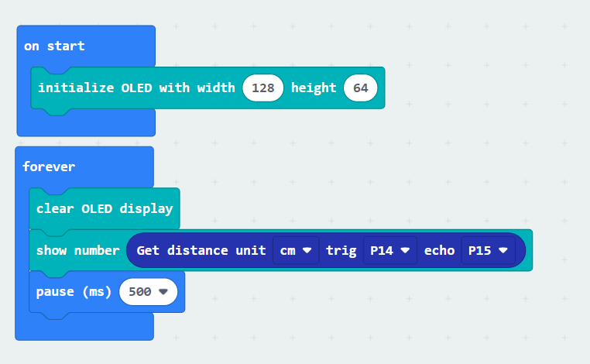Click the echo label in distance block

click(x=439, y=250)
